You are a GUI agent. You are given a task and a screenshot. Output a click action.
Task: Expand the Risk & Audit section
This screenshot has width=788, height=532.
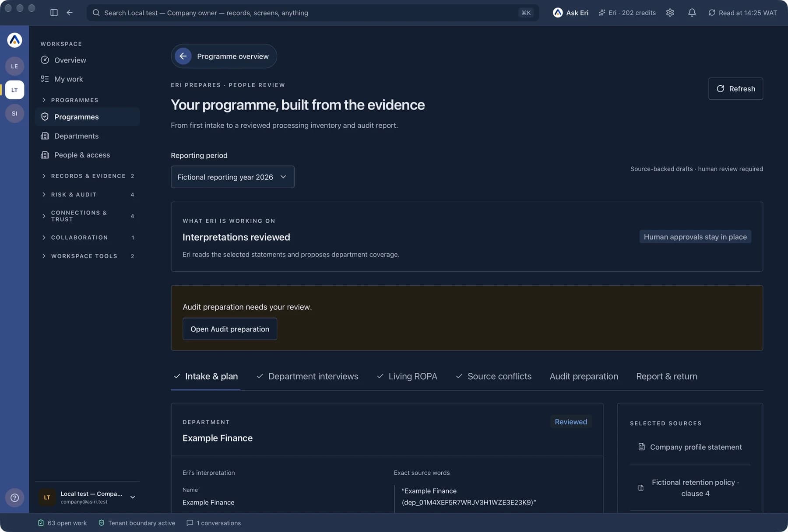[88, 194]
